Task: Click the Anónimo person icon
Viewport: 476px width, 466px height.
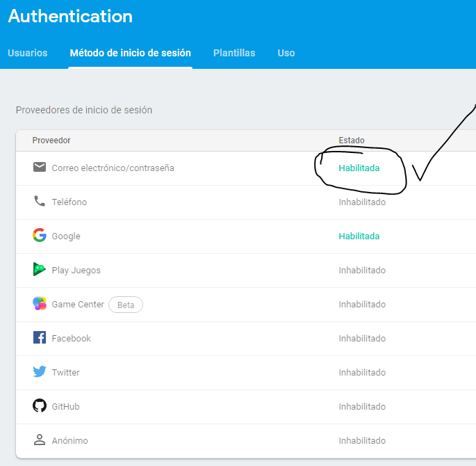Action: pyautogui.click(x=40, y=440)
